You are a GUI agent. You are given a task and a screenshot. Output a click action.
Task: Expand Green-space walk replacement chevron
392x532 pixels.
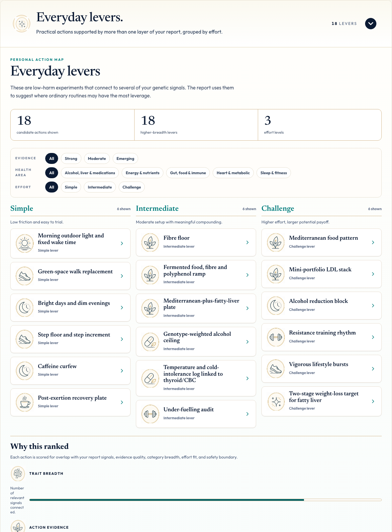(x=122, y=276)
